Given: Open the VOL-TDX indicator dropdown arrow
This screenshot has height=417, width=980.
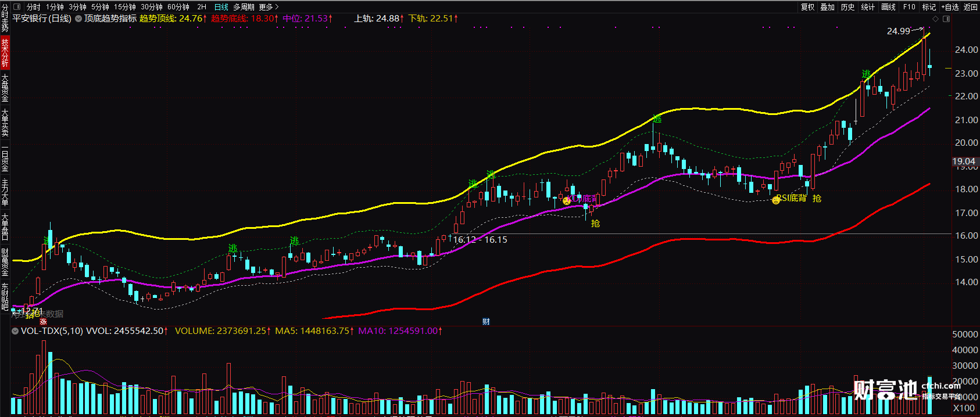Looking at the screenshot, I should (15, 331).
